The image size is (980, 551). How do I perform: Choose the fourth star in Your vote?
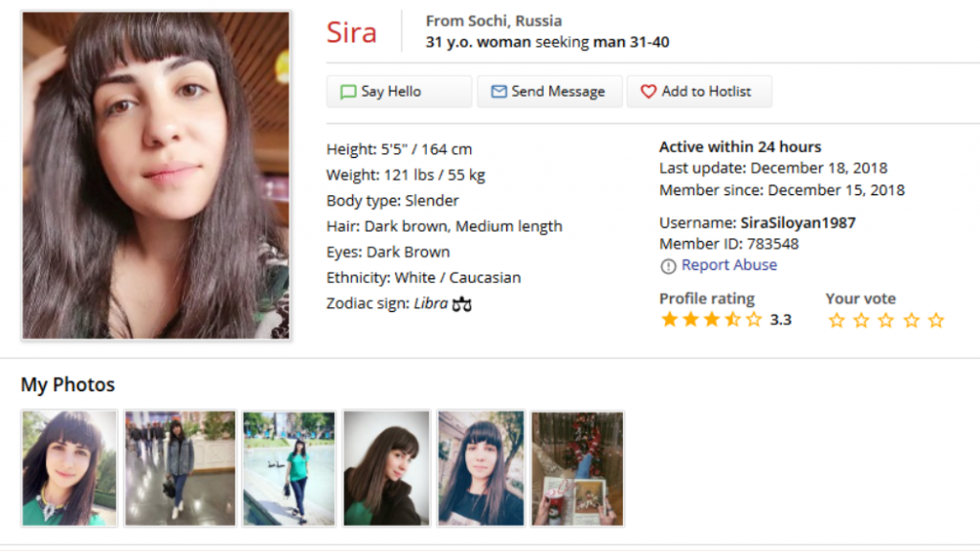coord(911,320)
